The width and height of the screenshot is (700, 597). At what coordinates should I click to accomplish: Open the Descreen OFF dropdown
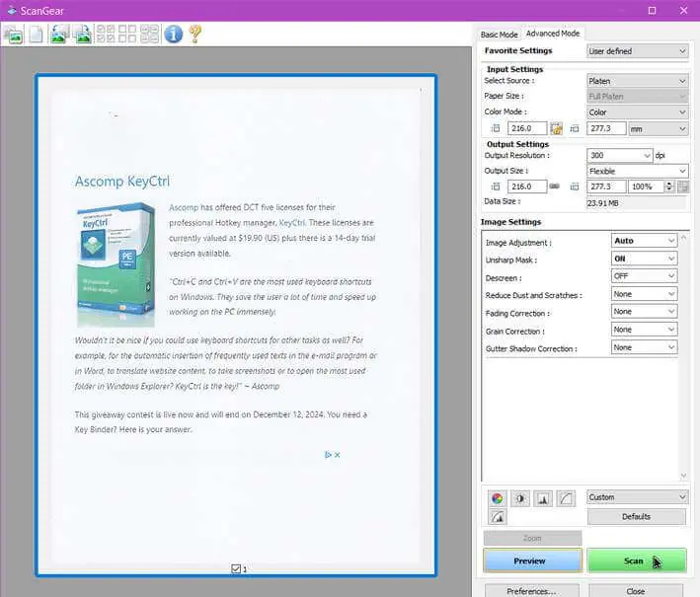point(644,276)
